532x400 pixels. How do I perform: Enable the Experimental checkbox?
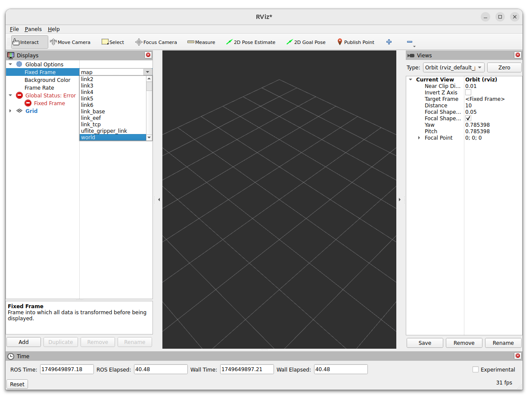click(476, 369)
